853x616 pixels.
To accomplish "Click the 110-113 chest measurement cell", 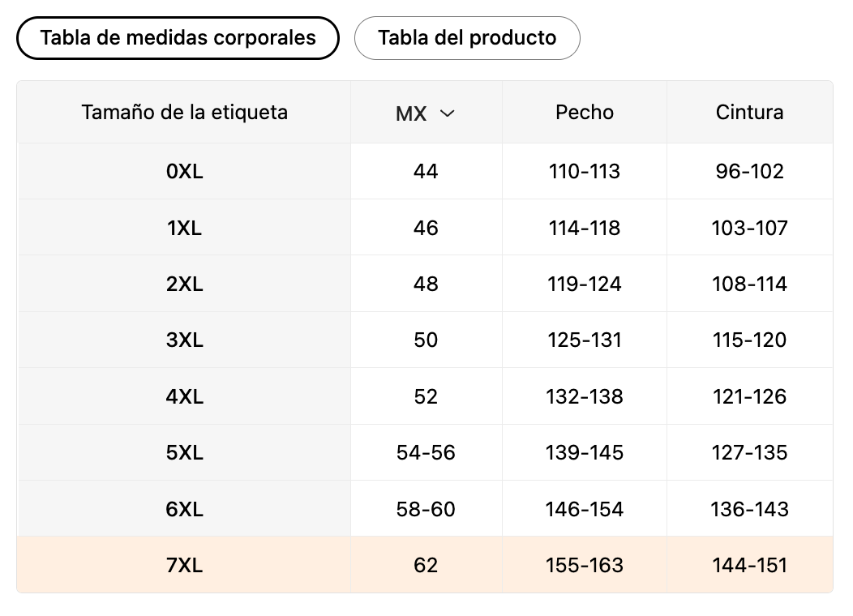I will (x=585, y=172).
